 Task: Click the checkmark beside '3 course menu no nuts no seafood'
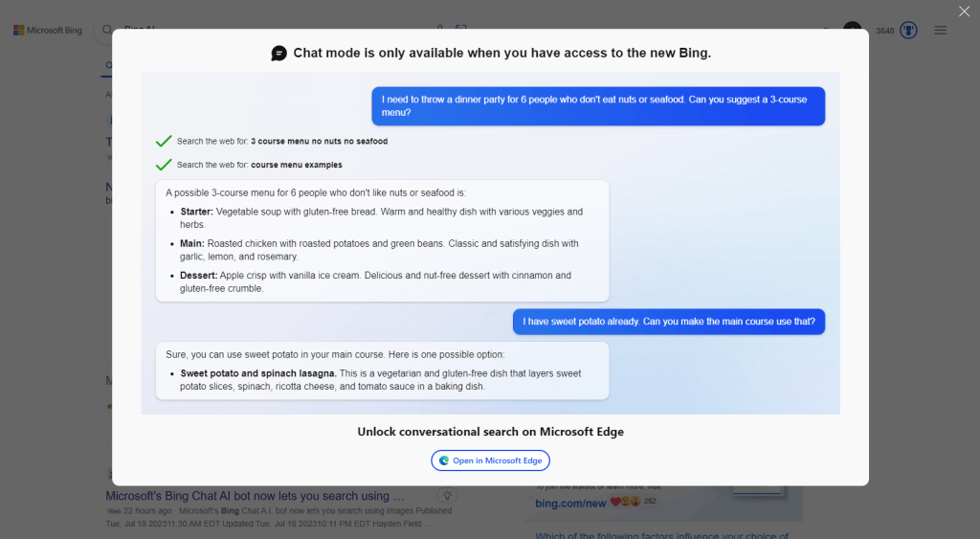164,141
